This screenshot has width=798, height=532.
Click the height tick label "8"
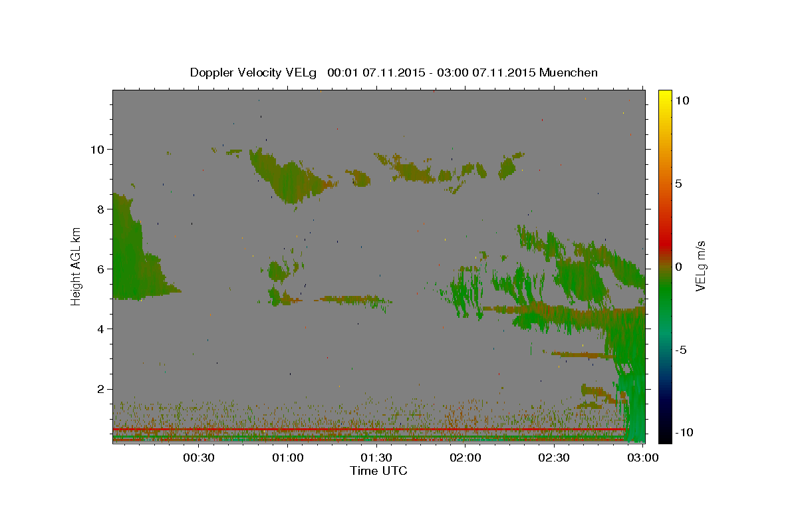point(100,209)
